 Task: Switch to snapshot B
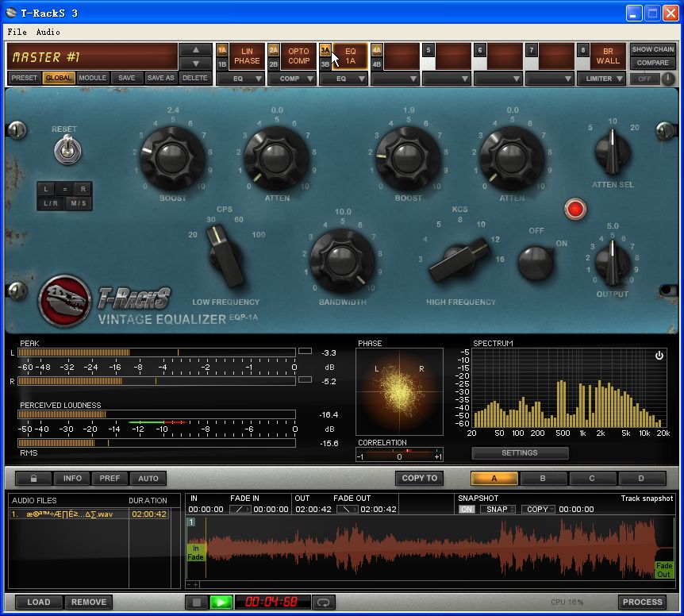click(543, 478)
